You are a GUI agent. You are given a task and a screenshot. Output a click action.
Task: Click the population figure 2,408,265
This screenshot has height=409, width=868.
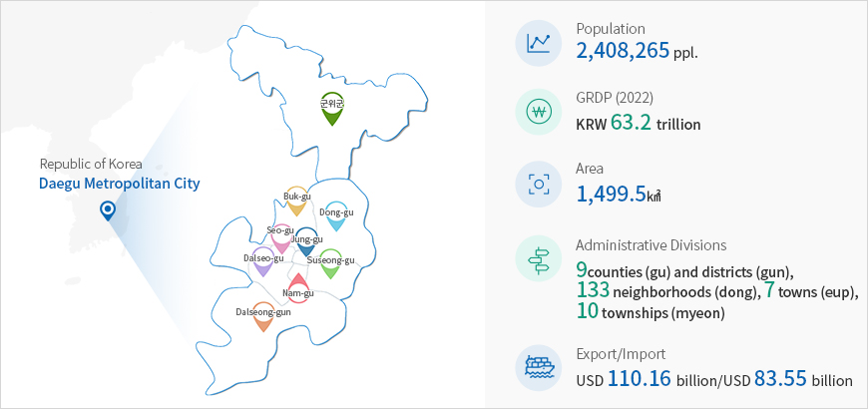pos(623,51)
